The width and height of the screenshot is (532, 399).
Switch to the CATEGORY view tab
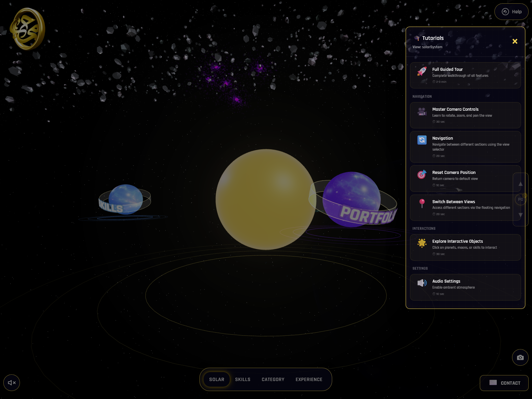[x=273, y=379]
